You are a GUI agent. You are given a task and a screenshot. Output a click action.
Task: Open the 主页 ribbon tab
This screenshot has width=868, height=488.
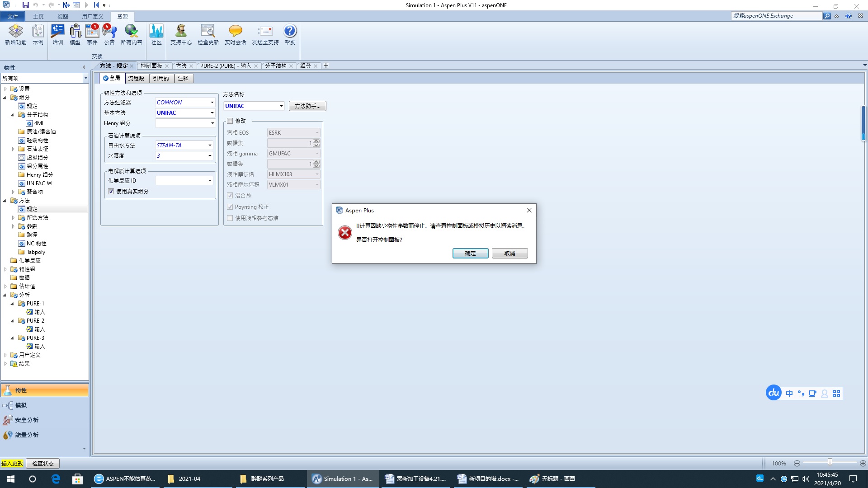pos(38,16)
